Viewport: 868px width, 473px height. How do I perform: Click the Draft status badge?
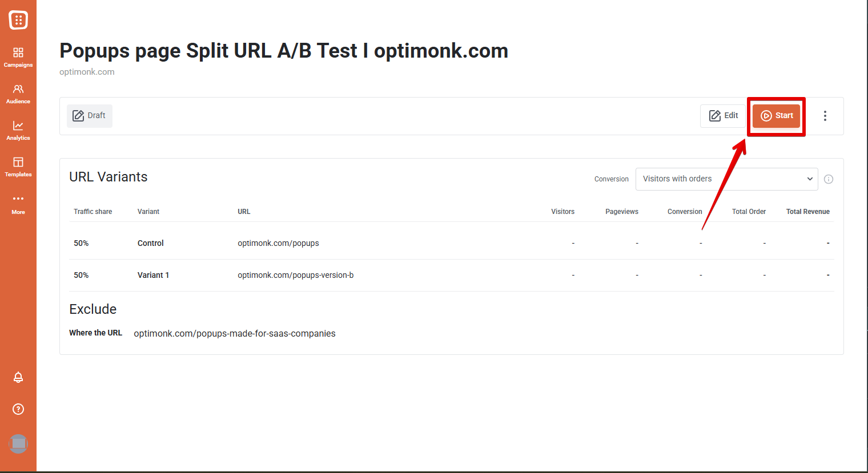click(90, 116)
